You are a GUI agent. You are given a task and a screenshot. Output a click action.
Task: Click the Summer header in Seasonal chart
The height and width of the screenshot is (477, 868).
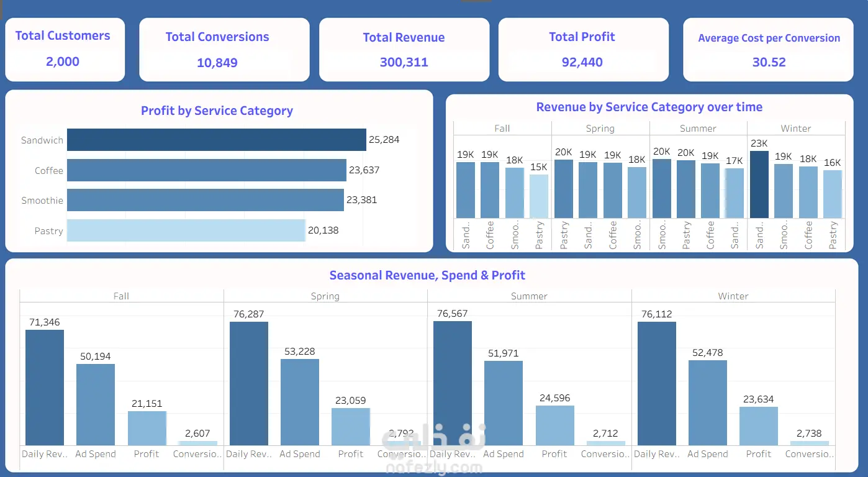coord(529,296)
